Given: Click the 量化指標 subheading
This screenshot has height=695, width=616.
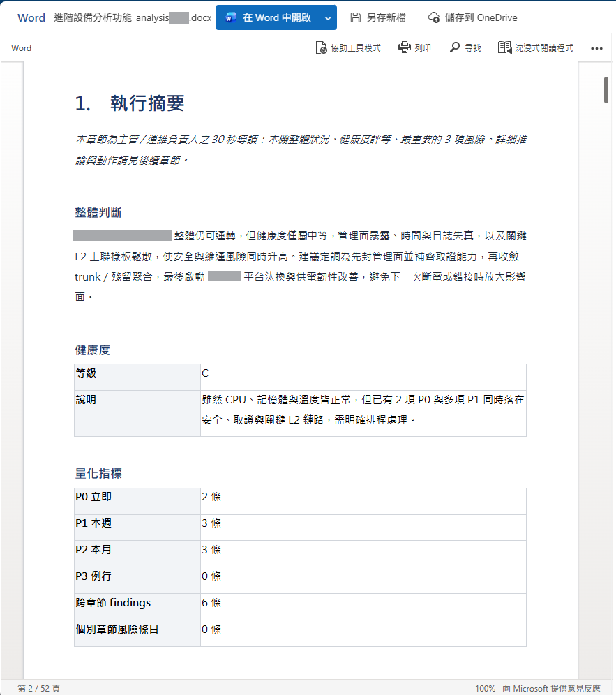Looking at the screenshot, I should tap(98, 473).
